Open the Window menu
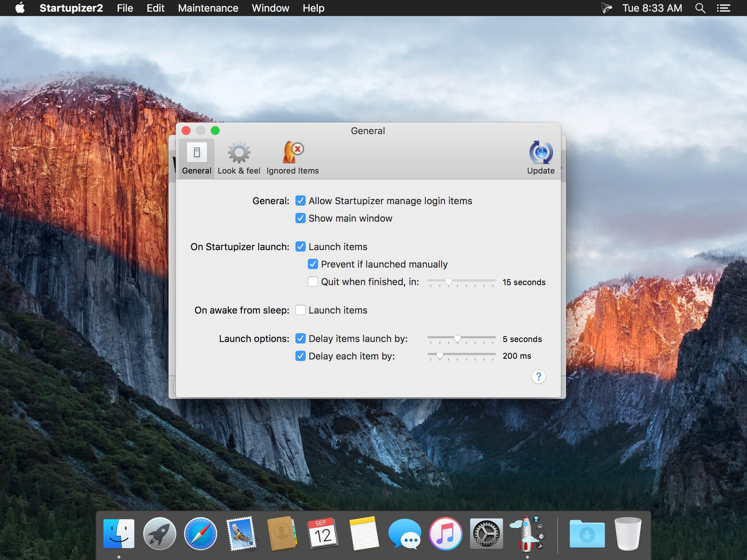Image resolution: width=747 pixels, height=560 pixels. [270, 8]
